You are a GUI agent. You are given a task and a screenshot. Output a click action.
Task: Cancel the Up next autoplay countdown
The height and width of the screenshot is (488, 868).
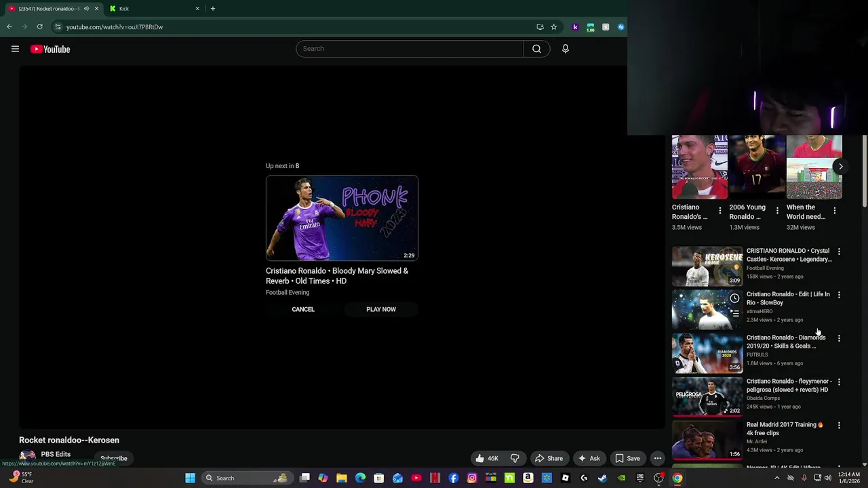[303, 309]
